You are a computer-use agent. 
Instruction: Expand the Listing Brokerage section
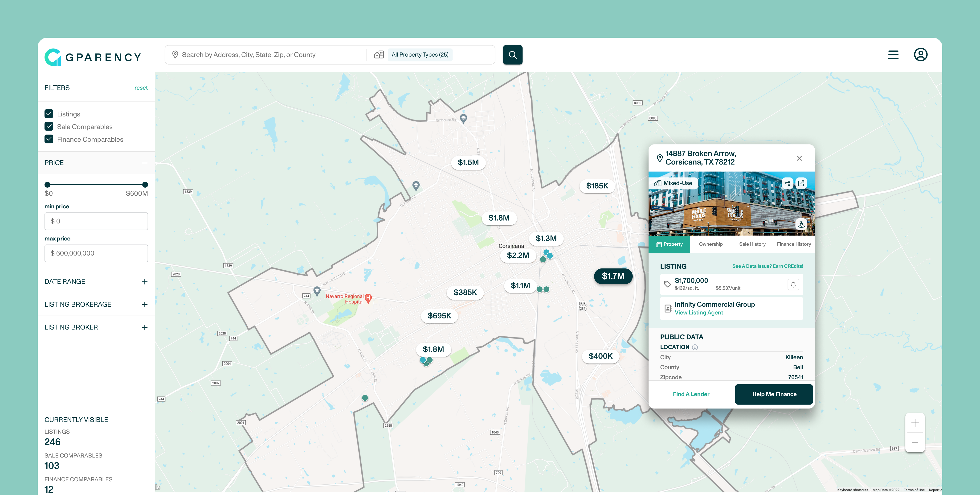(145, 305)
